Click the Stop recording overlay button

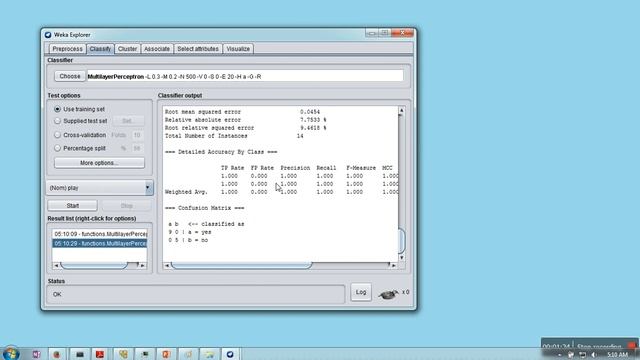tap(599, 347)
